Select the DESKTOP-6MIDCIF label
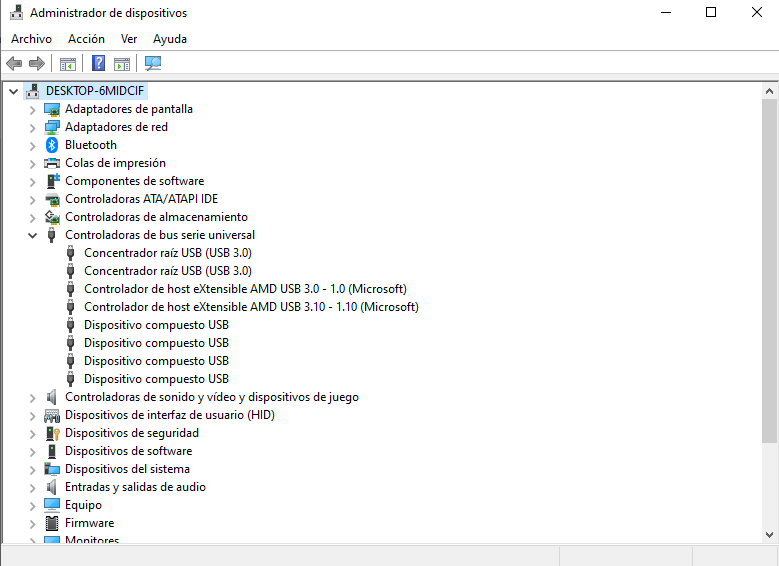This screenshot has width=779, height=566. coord(95,91)
